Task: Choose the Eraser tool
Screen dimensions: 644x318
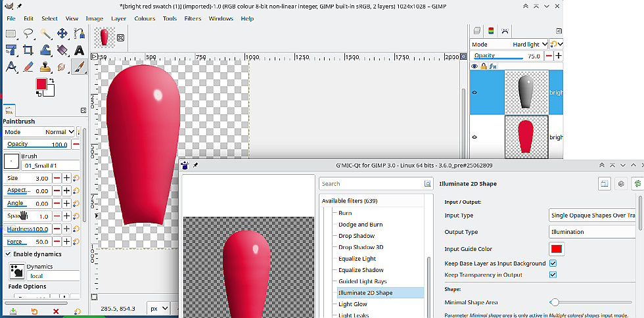Action: click(28, 67)
